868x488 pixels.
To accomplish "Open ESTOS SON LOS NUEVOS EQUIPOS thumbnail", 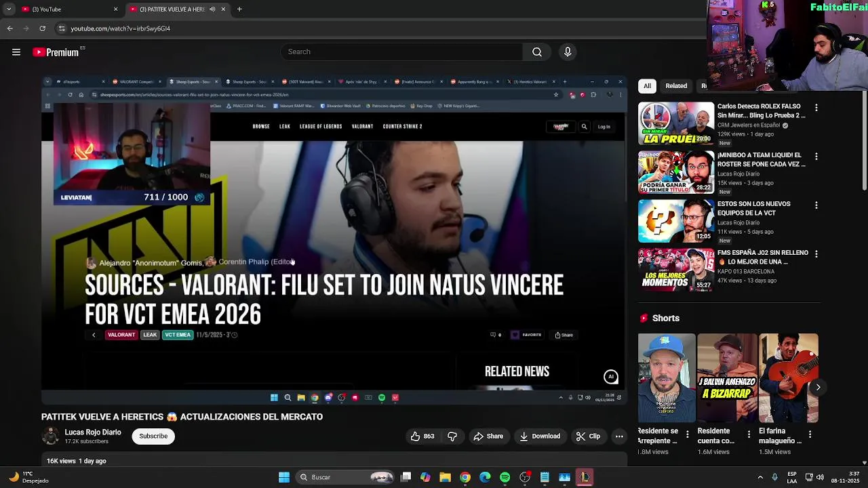I will (x=676, y=221).
